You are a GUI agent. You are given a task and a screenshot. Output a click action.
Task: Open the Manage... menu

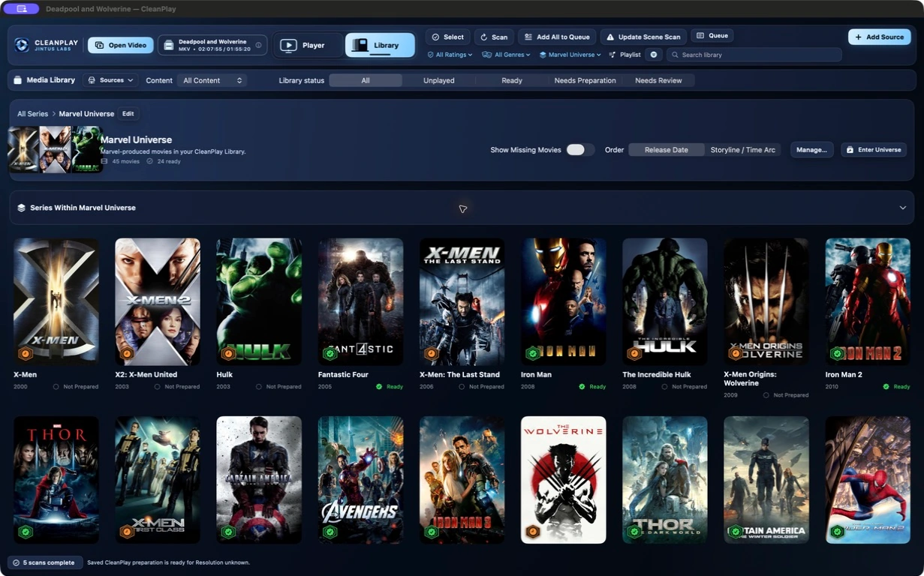point(811,150)
